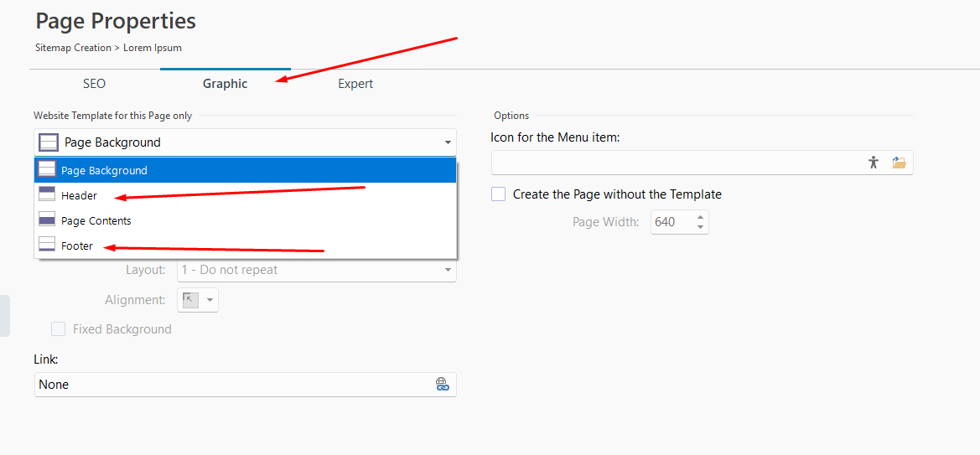Open the folder browse icon for the menu icon
Image resolution: width=980 pixels, height=455 pixels.
coord(900,163)
